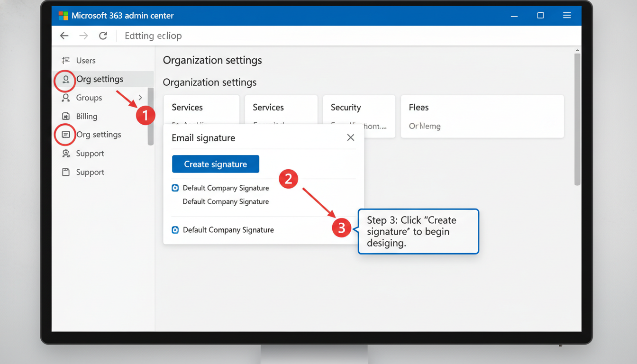Open the Fleas settings card
Screen dimensions: 637x364
pos(482,117)
